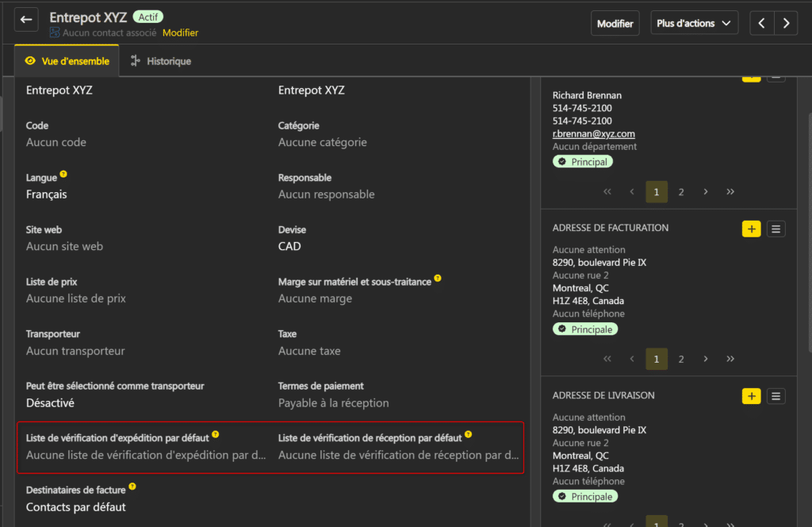
Task: Switch to the Historique tab
Action: [x=161, y=61]
